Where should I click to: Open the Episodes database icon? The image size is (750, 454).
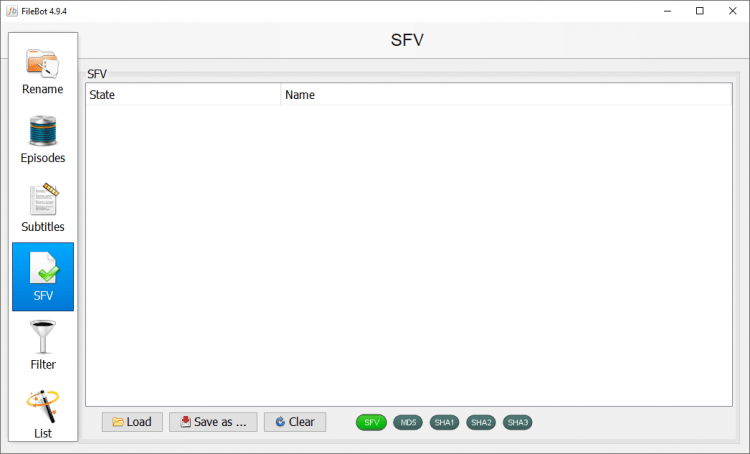coord(43,130)
